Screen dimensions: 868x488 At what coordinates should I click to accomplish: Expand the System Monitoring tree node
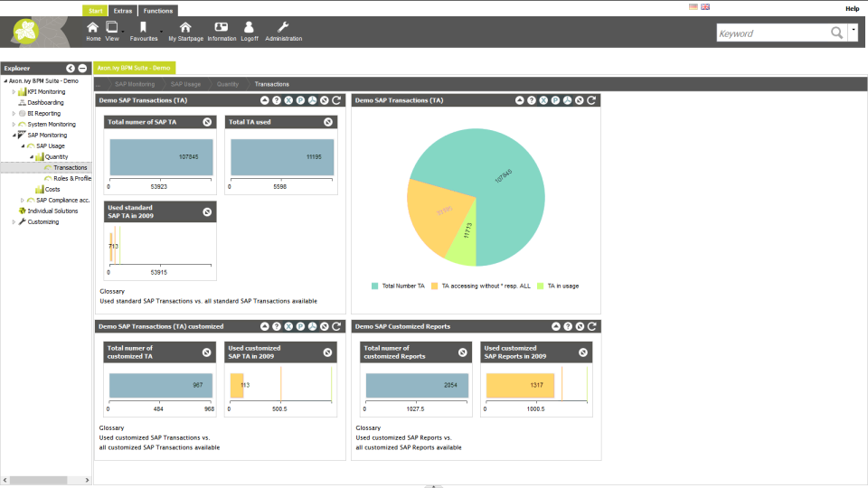click(x=14, y=125)
